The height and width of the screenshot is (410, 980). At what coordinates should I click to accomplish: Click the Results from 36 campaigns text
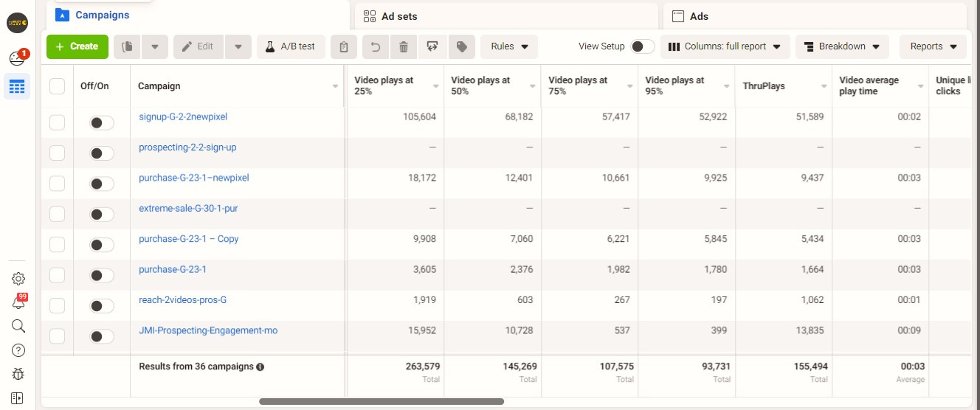point(196,366)
